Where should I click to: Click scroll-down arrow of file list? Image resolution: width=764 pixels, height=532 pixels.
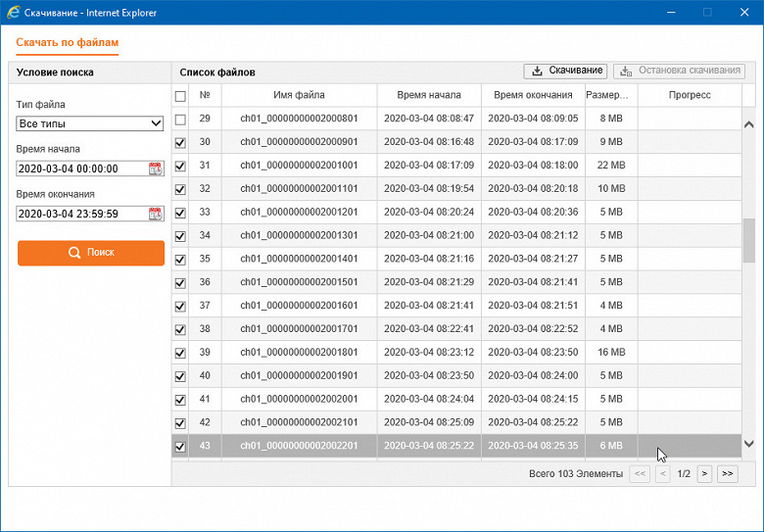tap(749, 444)
